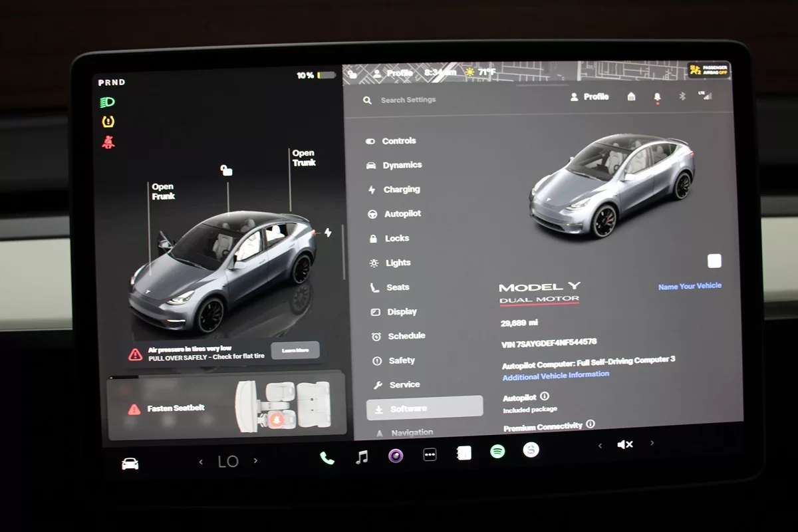Image resolution: width=798 pixels, height=532 pixels.
Task: Open the Phone app in the dock
Action: coord(327,458)
